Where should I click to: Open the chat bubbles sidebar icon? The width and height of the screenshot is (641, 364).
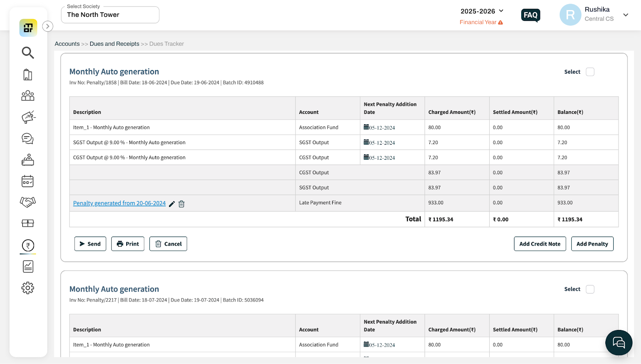[28, 139]
